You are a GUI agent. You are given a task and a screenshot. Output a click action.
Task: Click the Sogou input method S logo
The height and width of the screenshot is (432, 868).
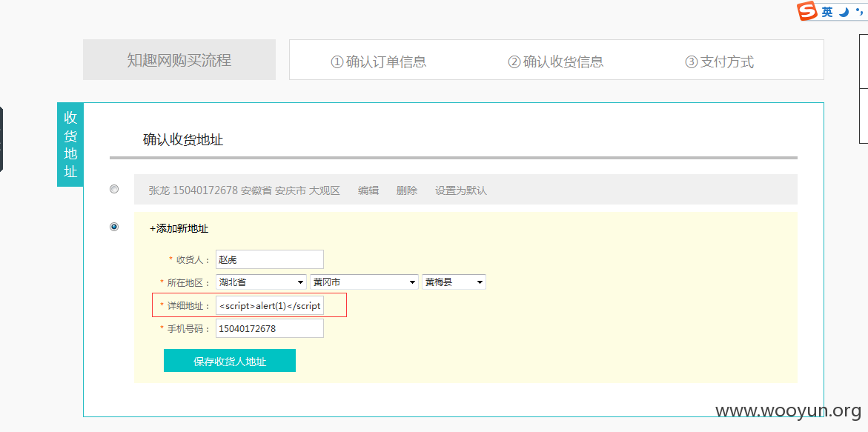[808, 12]
